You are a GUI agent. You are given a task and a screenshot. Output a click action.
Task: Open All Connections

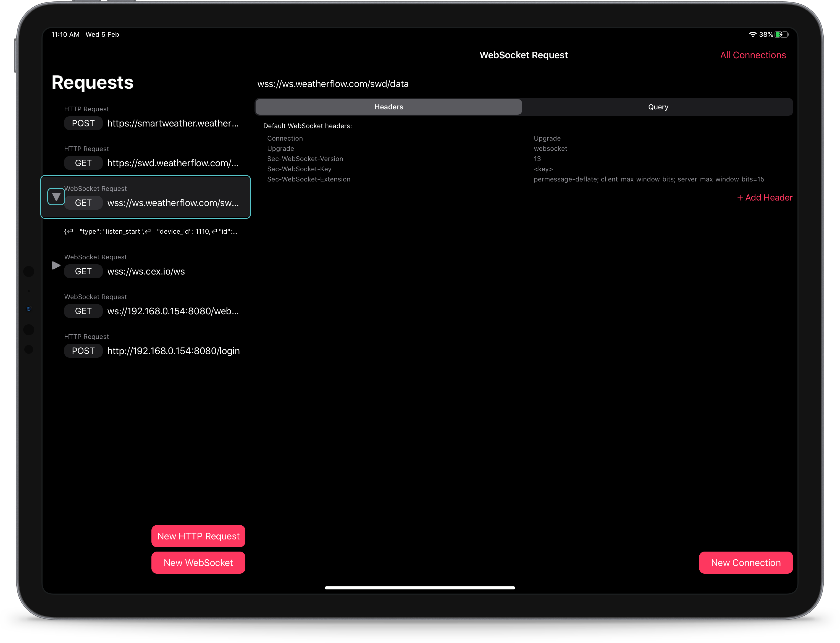pos(753,55)
